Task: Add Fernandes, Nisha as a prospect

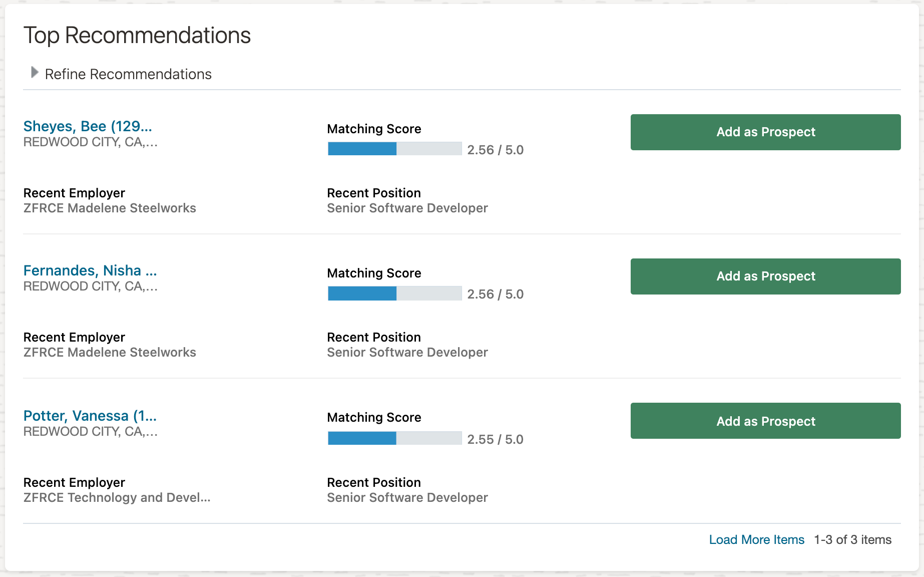Action: click(x=765, y=276)
